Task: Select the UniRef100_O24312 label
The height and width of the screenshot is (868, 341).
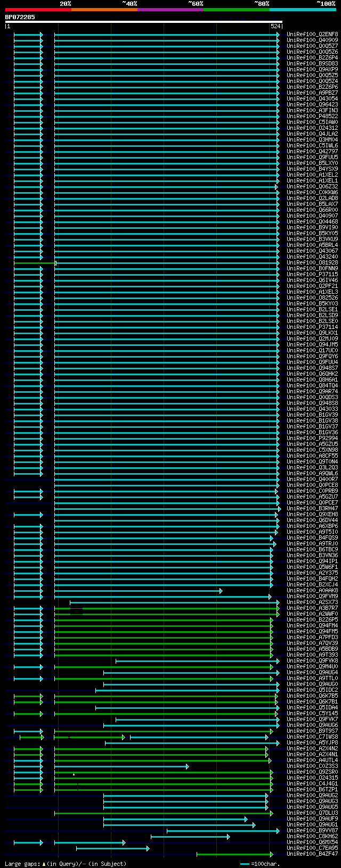Action: tap(312, 128)
